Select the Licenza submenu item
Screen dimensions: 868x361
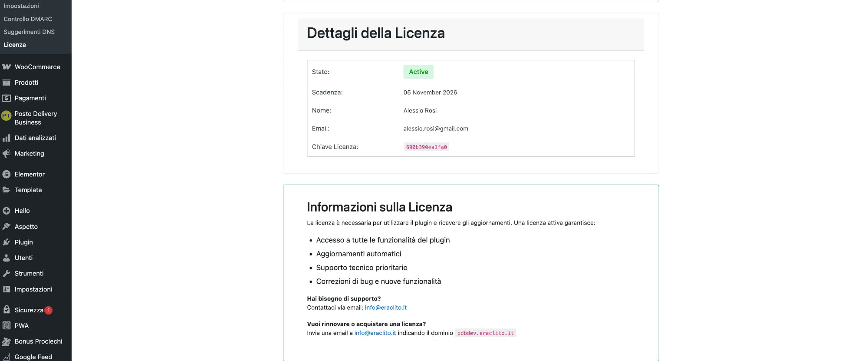click(x=15, y=45)
